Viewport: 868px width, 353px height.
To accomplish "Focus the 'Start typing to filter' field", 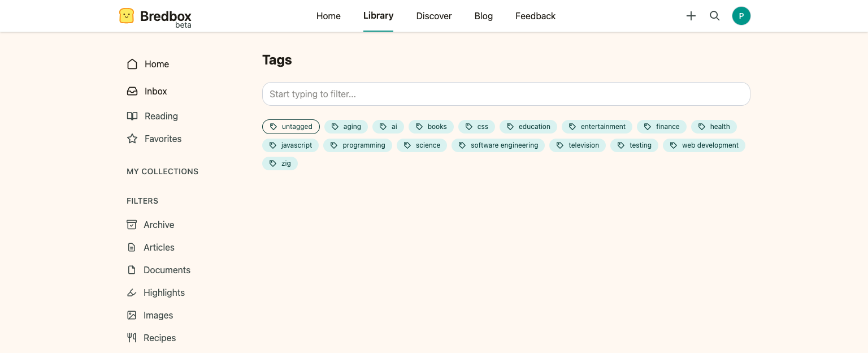I will (506, 94).
